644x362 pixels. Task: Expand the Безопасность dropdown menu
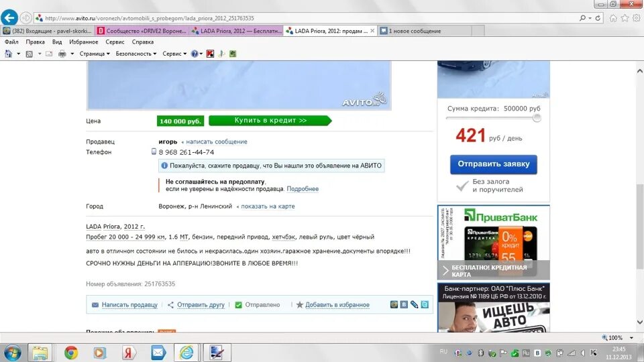(136, 54)
